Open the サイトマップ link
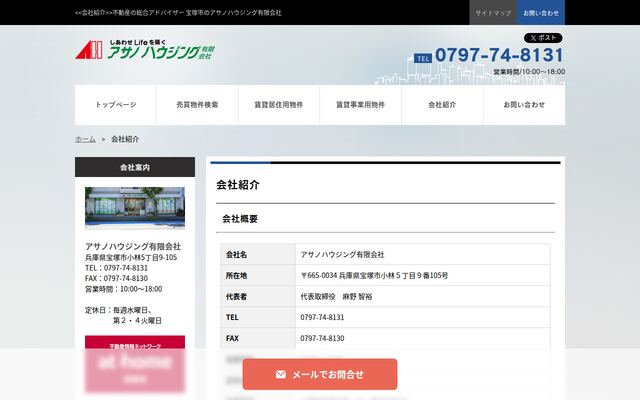The height and width of the screenshot is (400, 640). 493,13
